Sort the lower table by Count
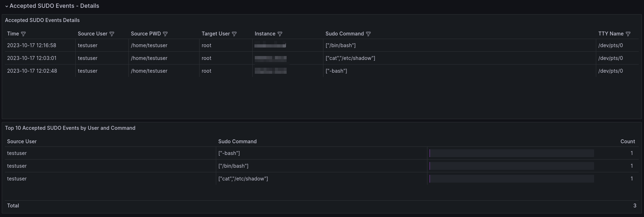644x217 pixels. [627, 141]
